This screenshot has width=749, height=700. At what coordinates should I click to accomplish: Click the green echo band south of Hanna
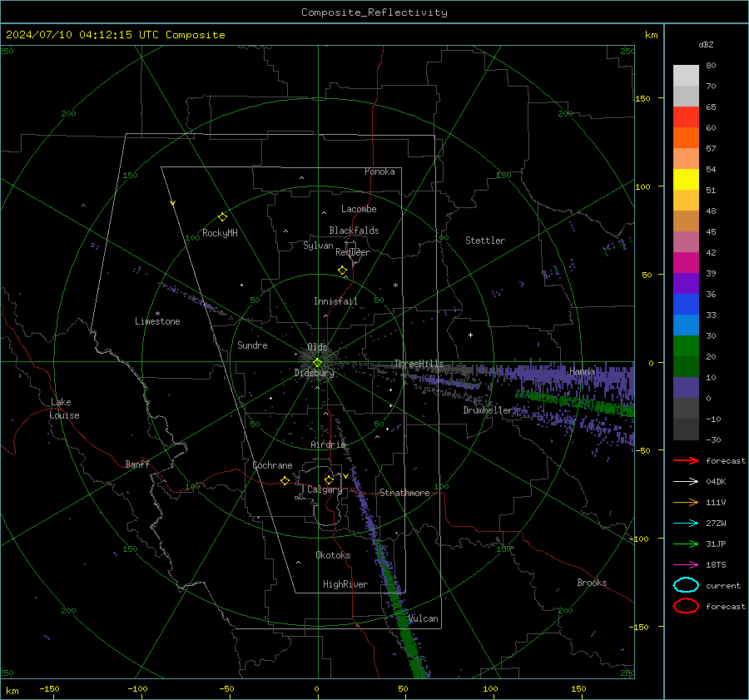(576, 402)
